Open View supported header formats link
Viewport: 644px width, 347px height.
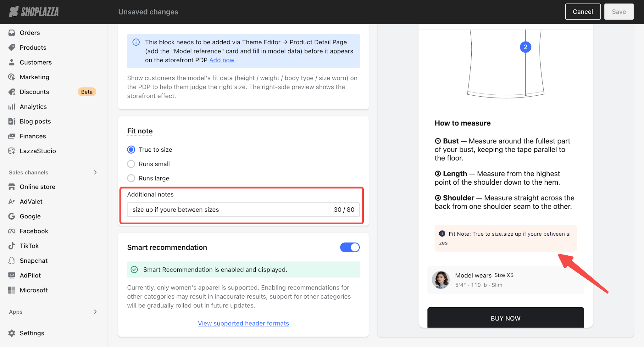pos(243,323)
